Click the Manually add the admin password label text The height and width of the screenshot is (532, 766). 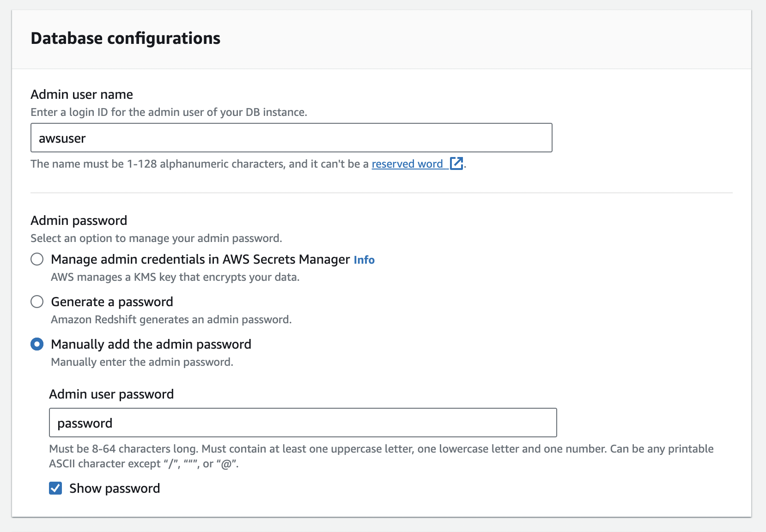pos(151,344)
